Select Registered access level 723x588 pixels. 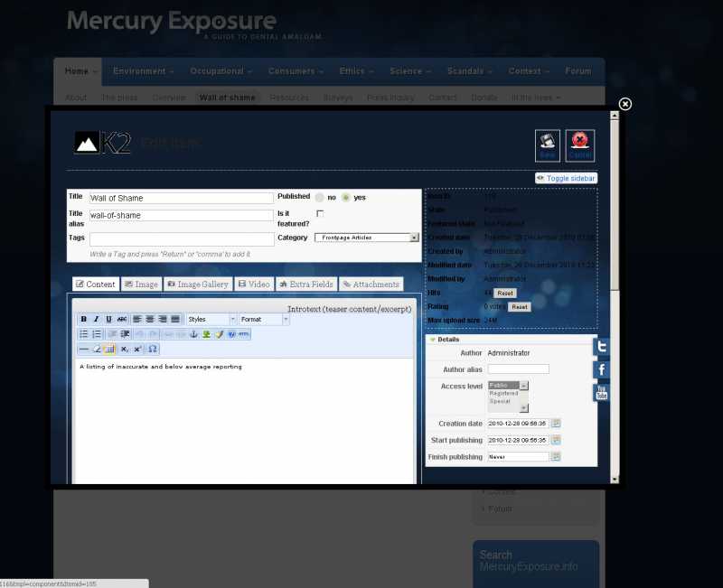[503, 393]
